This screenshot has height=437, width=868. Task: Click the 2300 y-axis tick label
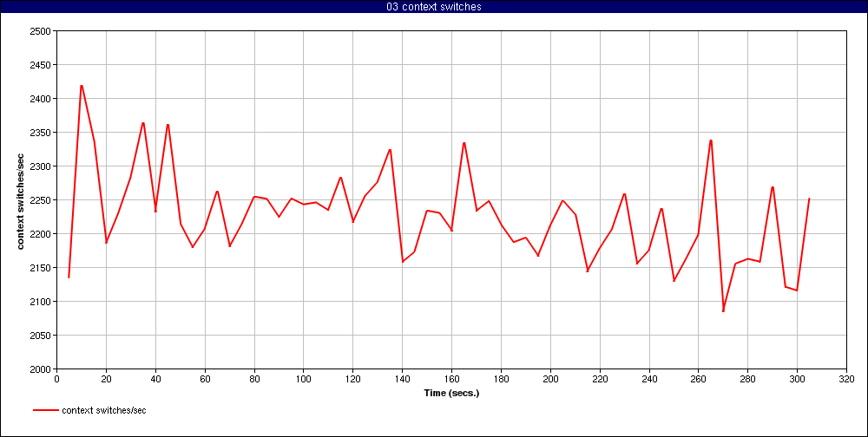tap(42, 166)
